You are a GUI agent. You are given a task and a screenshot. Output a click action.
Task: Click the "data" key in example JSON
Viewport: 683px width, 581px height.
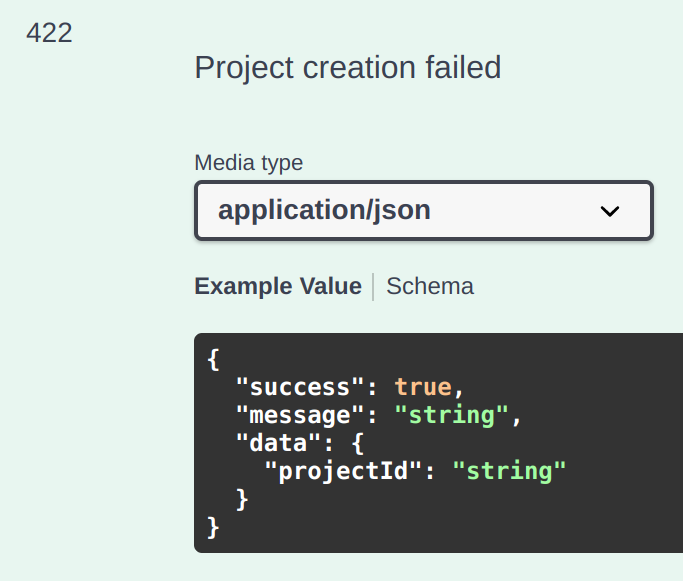[x=278, y=443]
